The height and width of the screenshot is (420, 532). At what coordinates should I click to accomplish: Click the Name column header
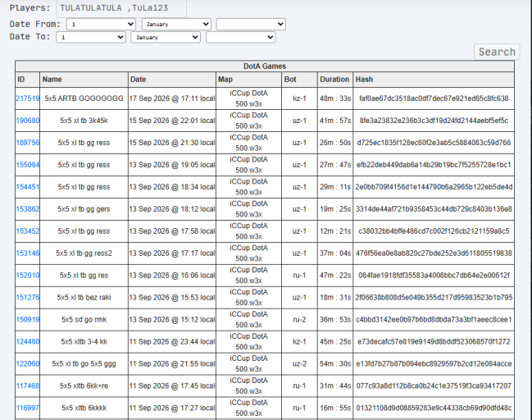tap(84, 79)
